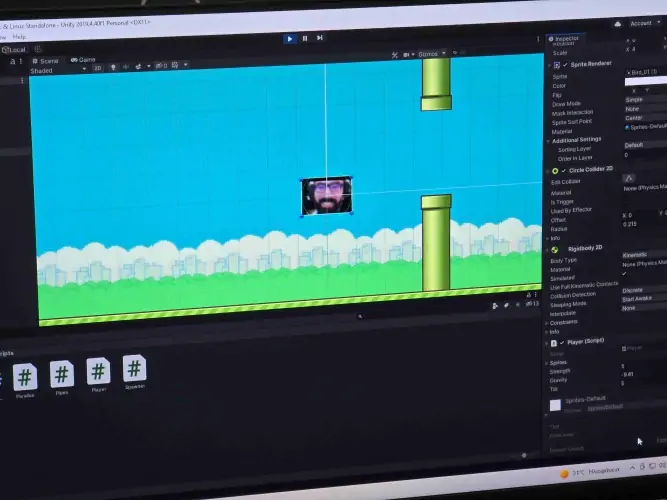The width and height of the screenshot is (667, 500).
Task: Toggle the scene grid icon
Action: pos(175,65)
